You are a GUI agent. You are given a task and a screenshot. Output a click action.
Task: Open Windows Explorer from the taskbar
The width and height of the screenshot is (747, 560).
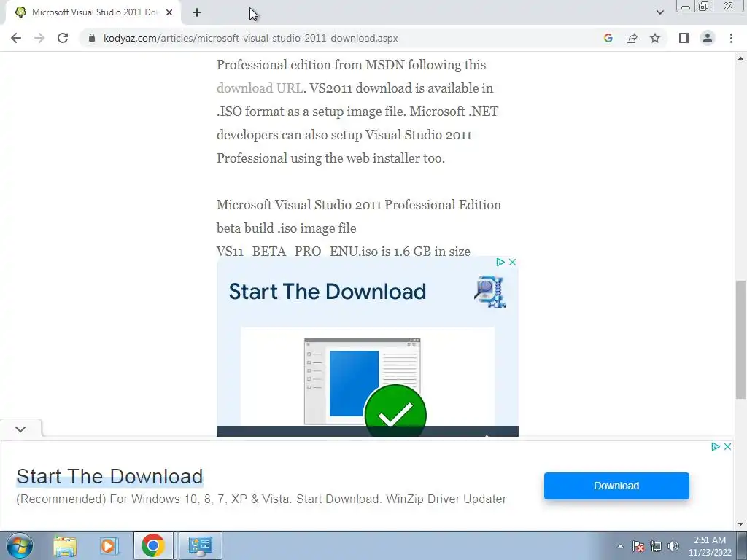point(65,545)
